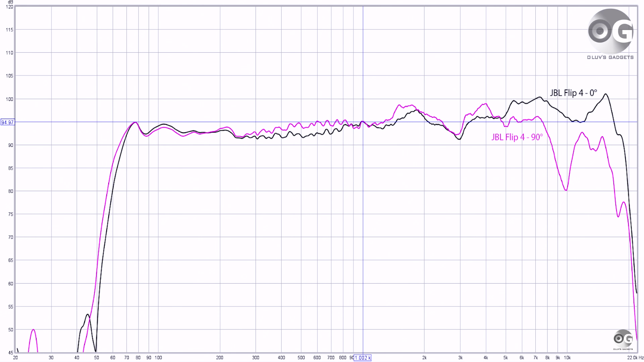
Task: Click the 50 label on the dB axis
Action: click(11, 329)
